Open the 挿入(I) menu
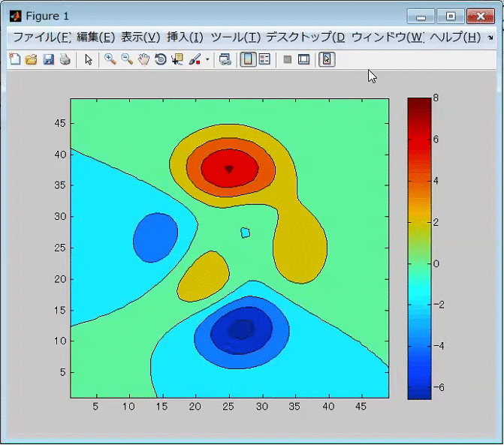504x445 pixels. point(185,37)
